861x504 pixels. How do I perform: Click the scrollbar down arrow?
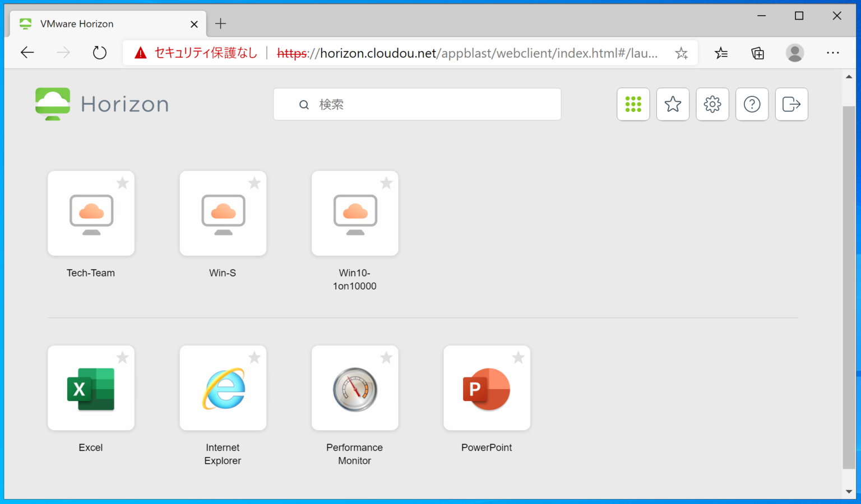[849, 492]
